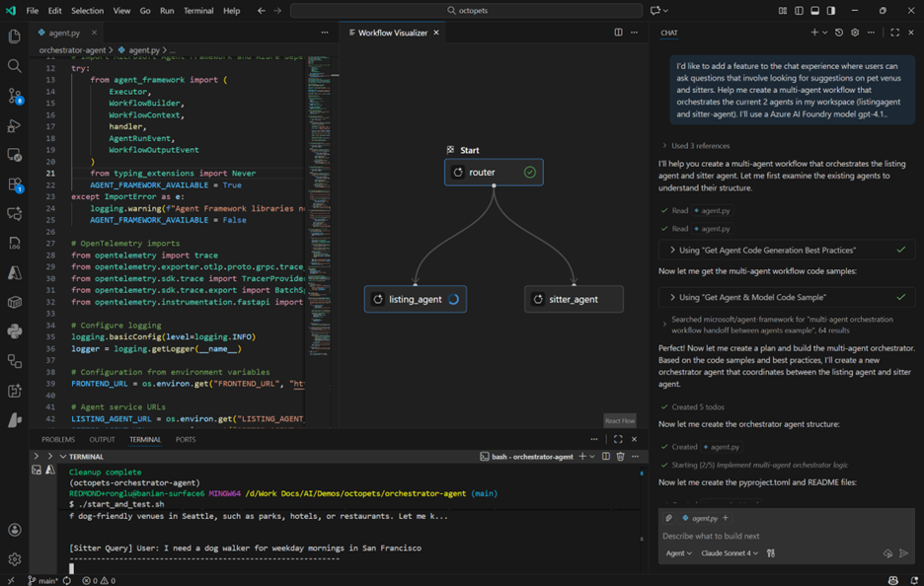Click the Search icon in activity bar
Screen dimensions: 924x586
[x=14, y=66]
